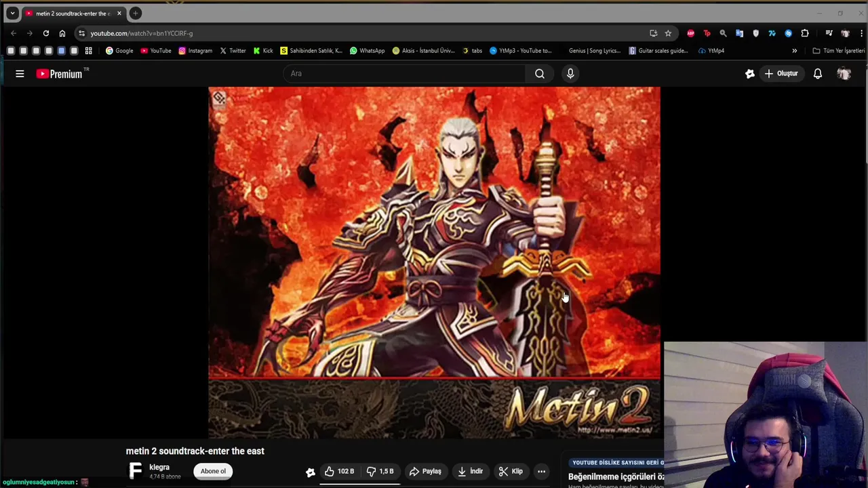The image size is (868, 488).
Task: Open the media controls icon in toolbar
Action: click(829, 33)
